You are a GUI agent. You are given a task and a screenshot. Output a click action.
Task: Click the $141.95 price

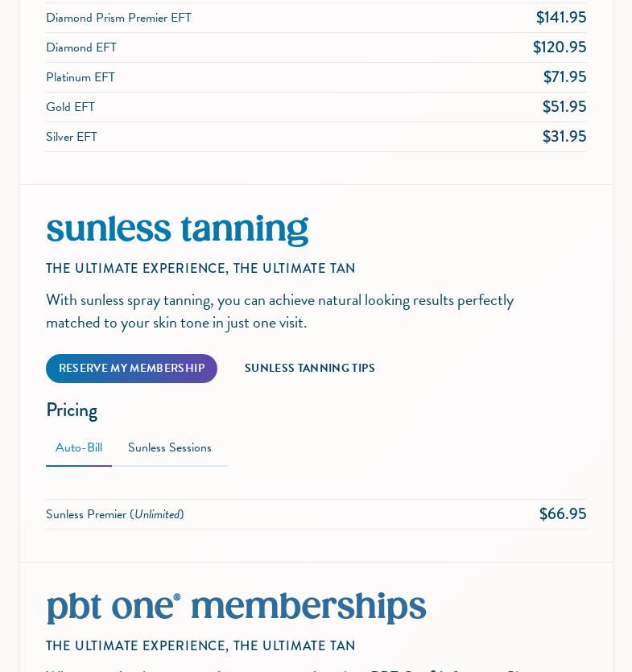[x=560, y=18]
